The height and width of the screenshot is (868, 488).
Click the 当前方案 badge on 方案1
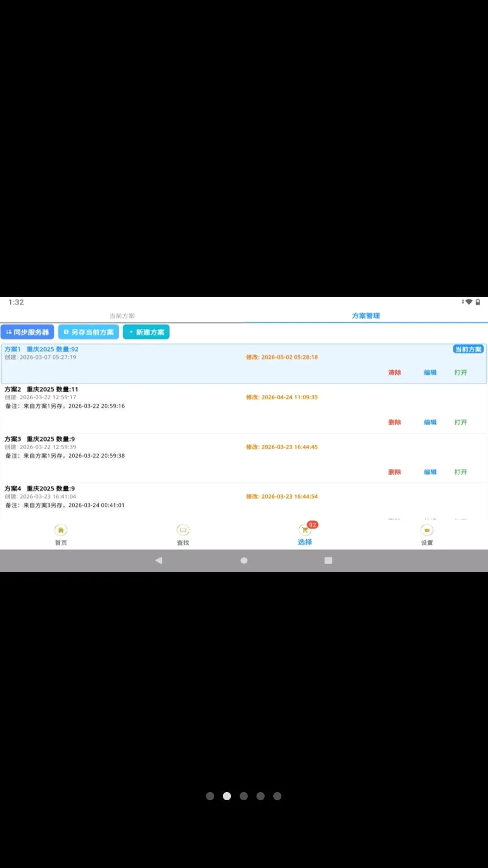[468, 349]
